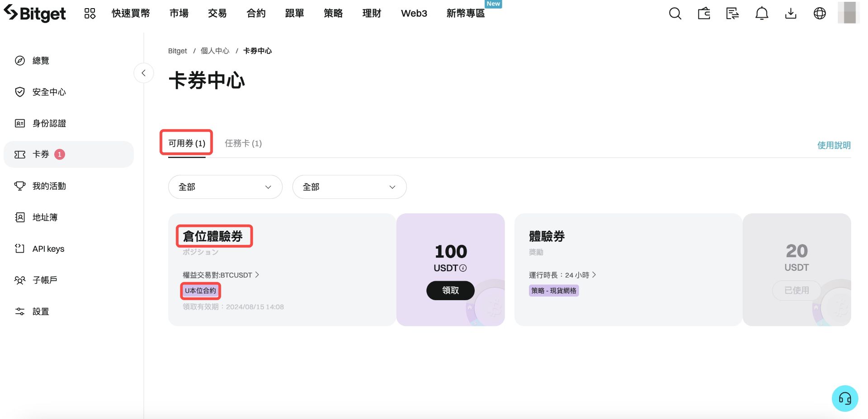The width and height of the screenshot is (868, 419).
Task: Click the API keys bracket icon
Action: coord(20,249)
